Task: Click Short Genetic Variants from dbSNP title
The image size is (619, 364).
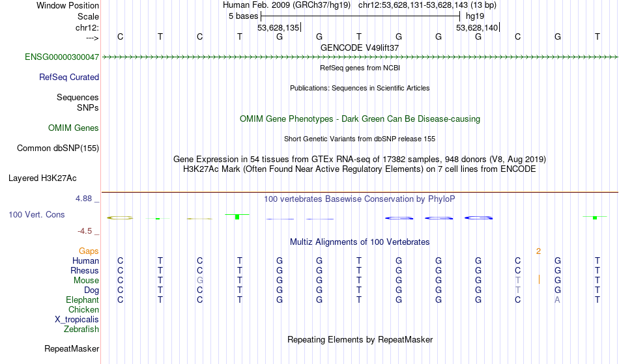Action: tap(360, 139)
